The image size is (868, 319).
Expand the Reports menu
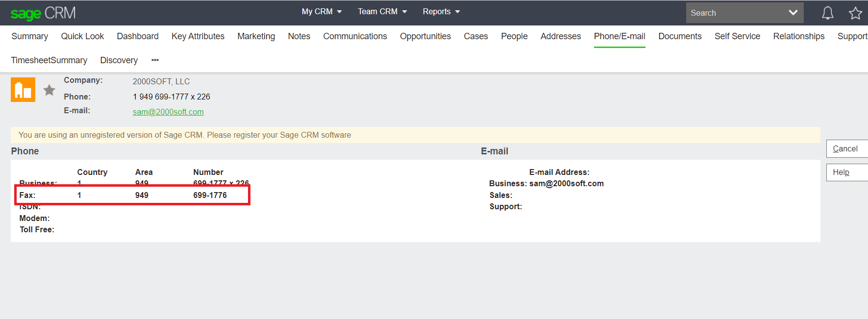(x=441, y=12)
